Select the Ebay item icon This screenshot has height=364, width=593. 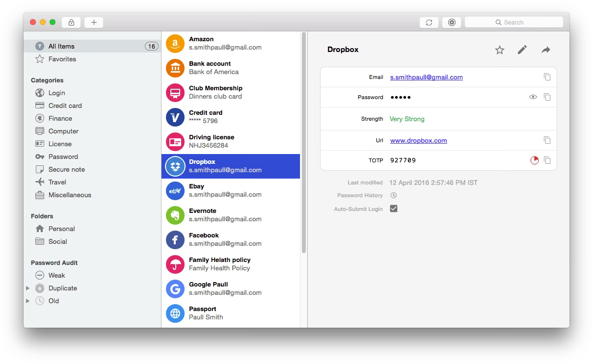pos(175,191)
